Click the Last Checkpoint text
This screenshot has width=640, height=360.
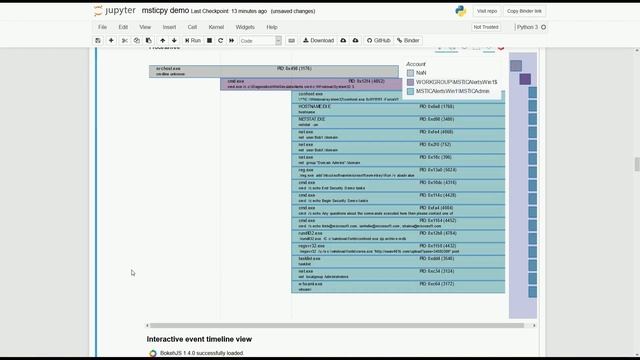(x=229, y=11)
